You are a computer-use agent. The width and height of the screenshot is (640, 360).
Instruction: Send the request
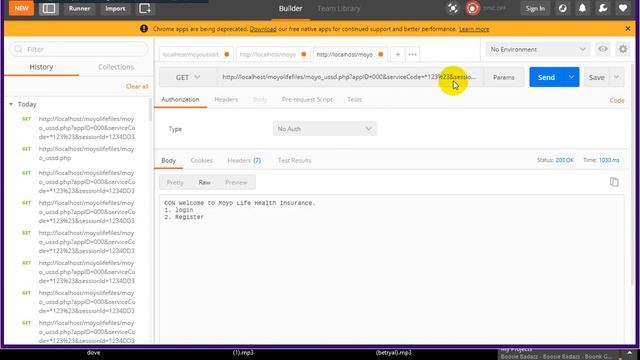(x=546, y=77)
